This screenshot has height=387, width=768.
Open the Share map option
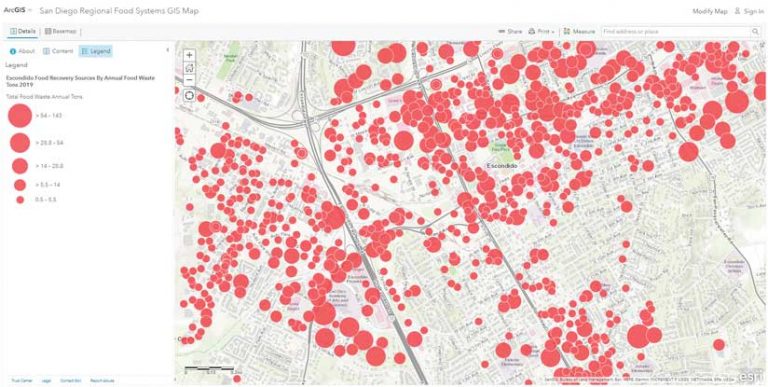coord(510,31)
